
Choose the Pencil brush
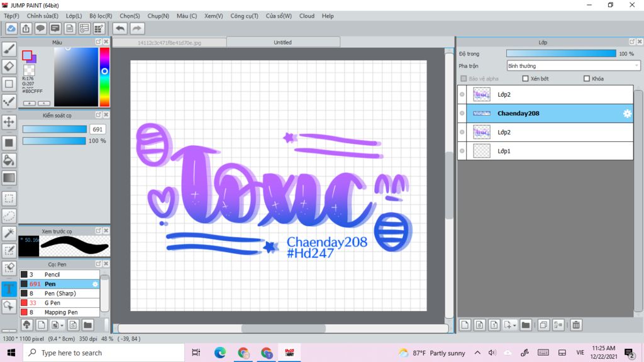60,275
